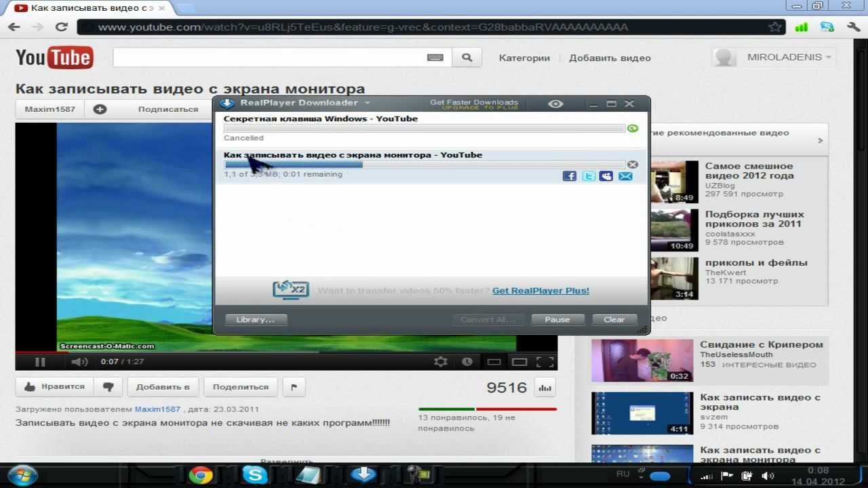Enter fullscreen video mode
Screen dimensions: 868x488
545,362
